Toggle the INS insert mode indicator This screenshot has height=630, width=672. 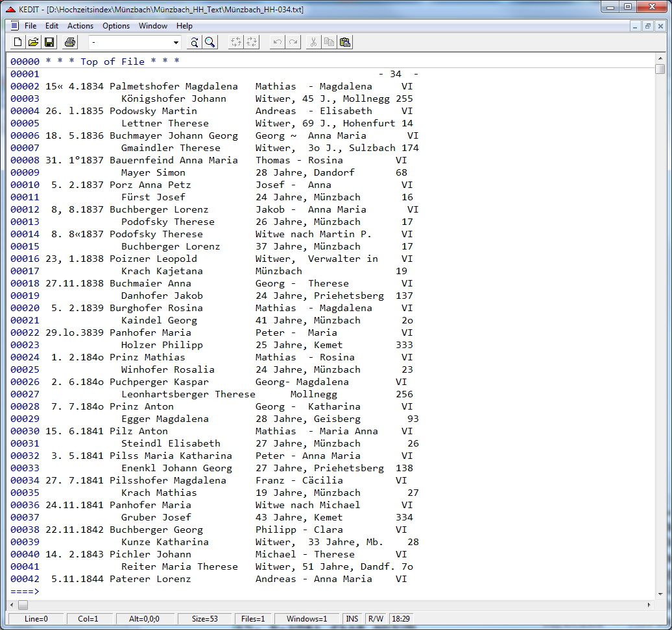point(352,619)
